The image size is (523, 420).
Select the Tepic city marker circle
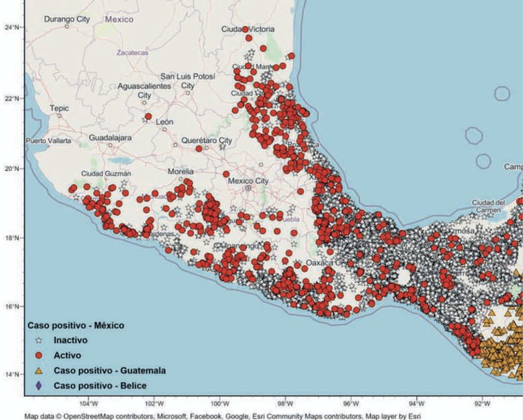click(x=59, y=115)
